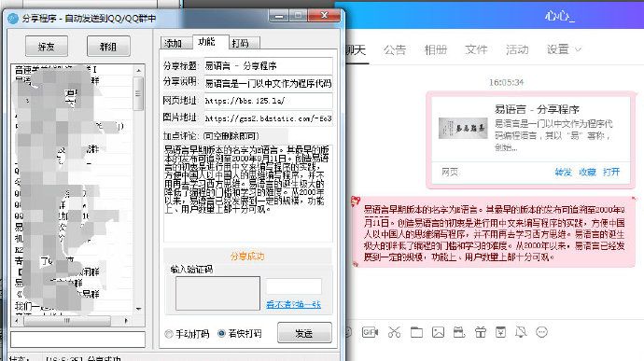Click 收藏 on the shared card

(x=587, y=172)
